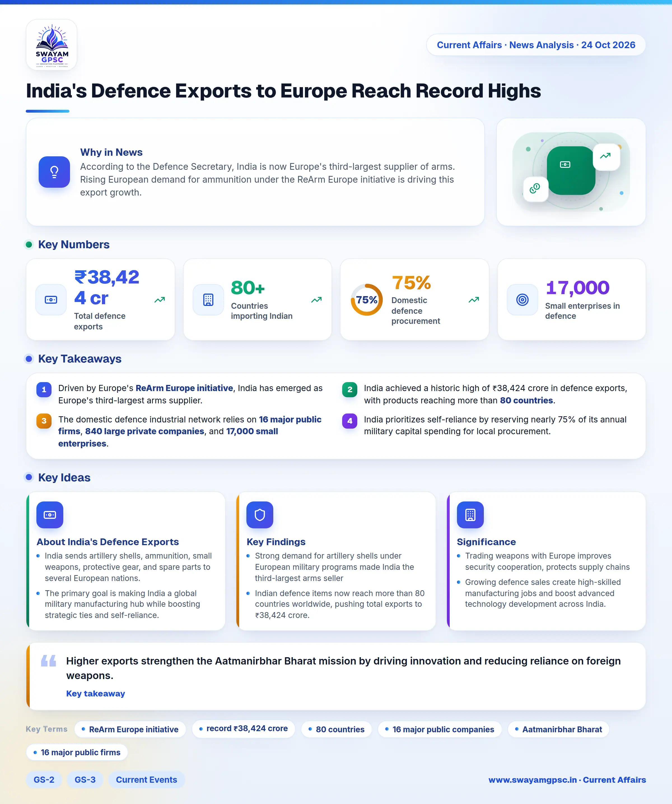Click the trending arrow tile in the illustration
This screenshot has width=672, height=804.
pos(606,157)
